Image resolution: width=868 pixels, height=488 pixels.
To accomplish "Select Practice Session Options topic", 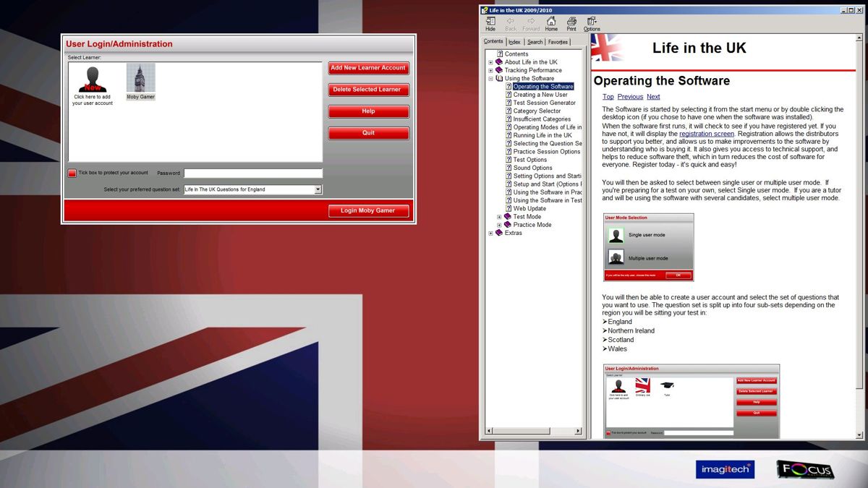I will (x=547, y=152).
